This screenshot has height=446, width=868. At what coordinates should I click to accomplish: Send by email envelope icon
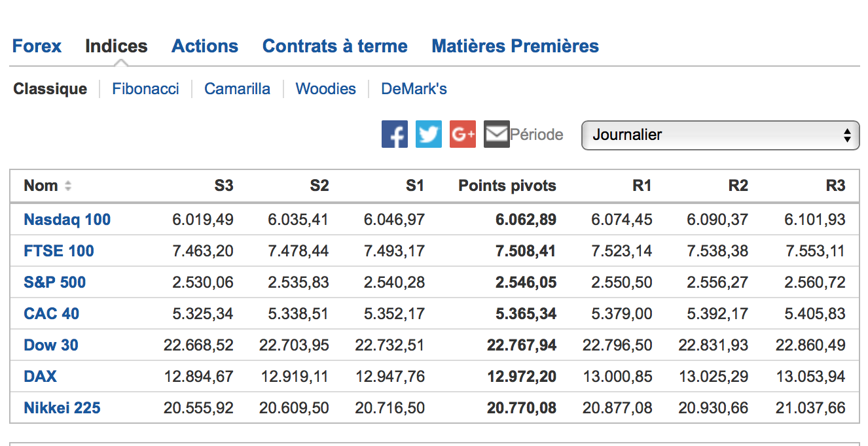pos(497,135)
